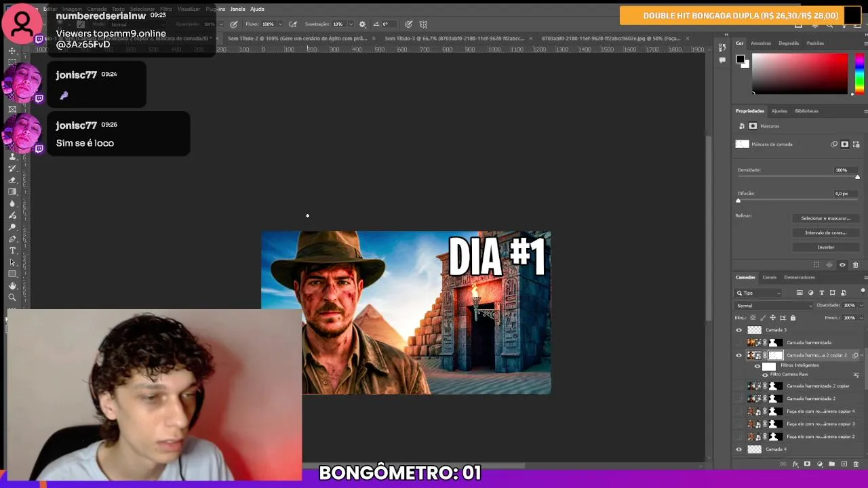The height and width of the screenshot is (488, 868).
Task: Select the Path Selection tool
Action: 12,262
